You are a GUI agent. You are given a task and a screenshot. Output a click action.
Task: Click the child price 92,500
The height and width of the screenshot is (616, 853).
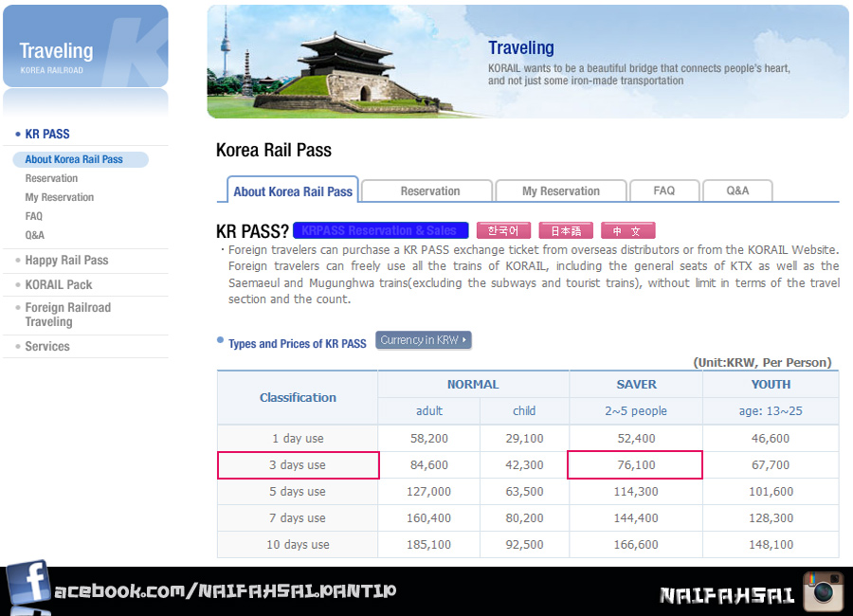pos(524,544)
